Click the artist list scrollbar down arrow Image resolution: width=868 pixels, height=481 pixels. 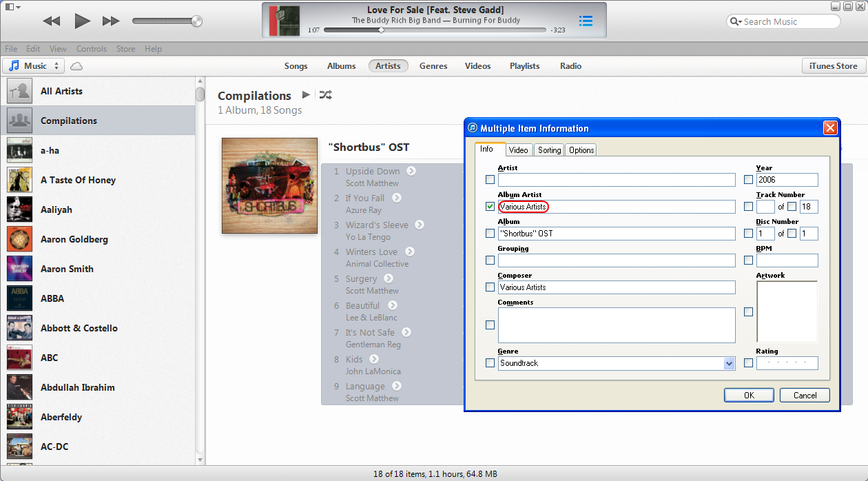click(200, 460)
